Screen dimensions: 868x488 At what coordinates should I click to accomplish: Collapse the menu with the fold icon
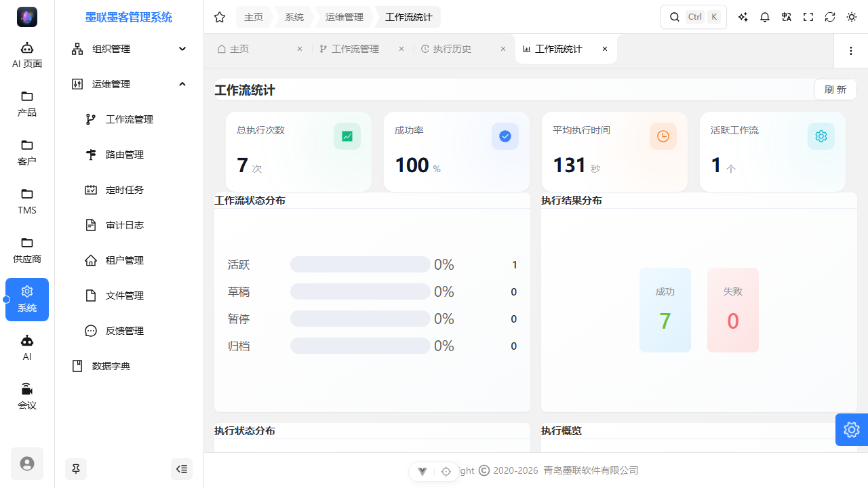pyautogui.click(x=182, y=469)
